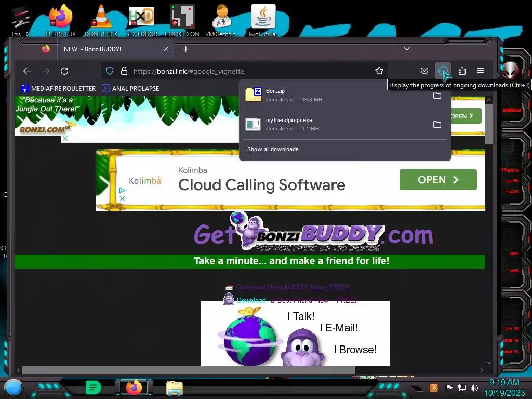Image resolution: width=532 pixels, height=399 pixels.
Task: Open VM0Technic desktop icon
Action: 222,20
